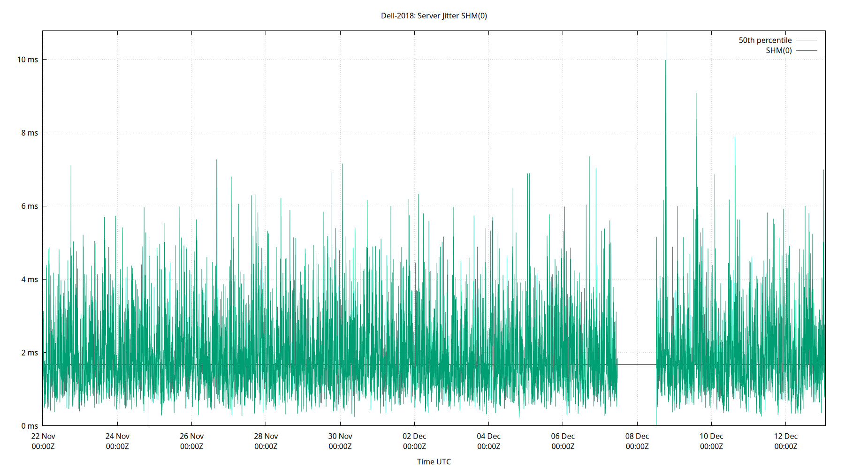868x469 pixels.
Task: Click the 10 ms y-axis tick label
Action: [28, 60]
